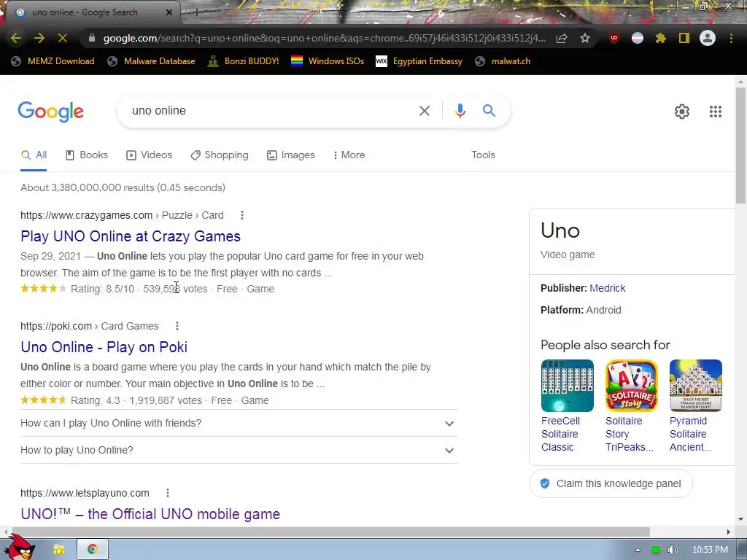Open three-dot menu for the crazygames result
747x560 pixels.
[x=242, y=215]
